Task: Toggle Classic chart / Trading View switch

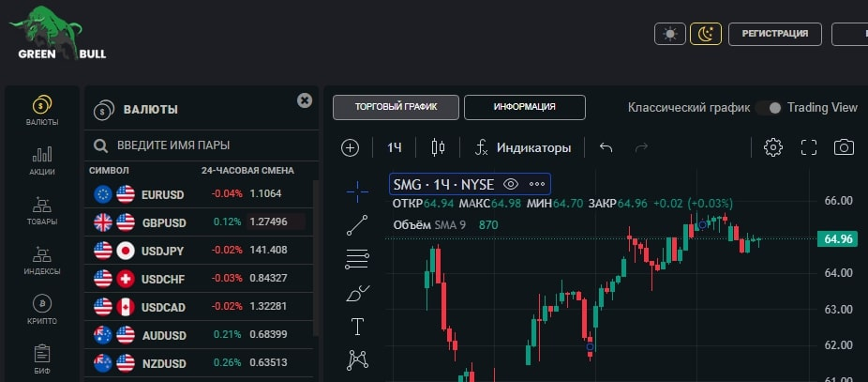Action: coord(770,108)
